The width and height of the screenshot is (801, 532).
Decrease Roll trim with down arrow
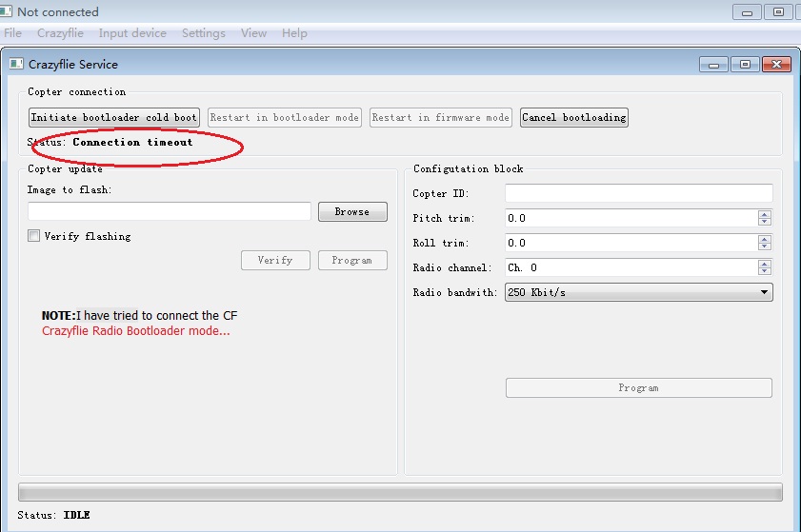point(764,246)
